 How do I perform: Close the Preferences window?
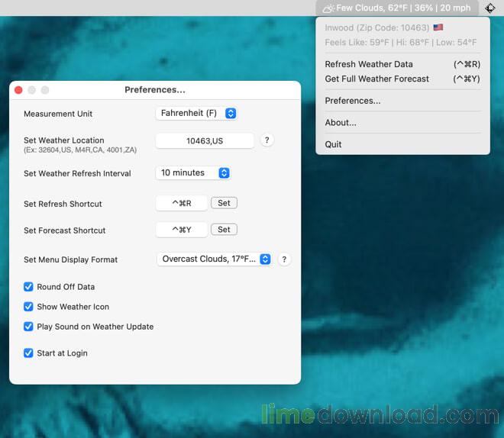click(x=18, y=90)
